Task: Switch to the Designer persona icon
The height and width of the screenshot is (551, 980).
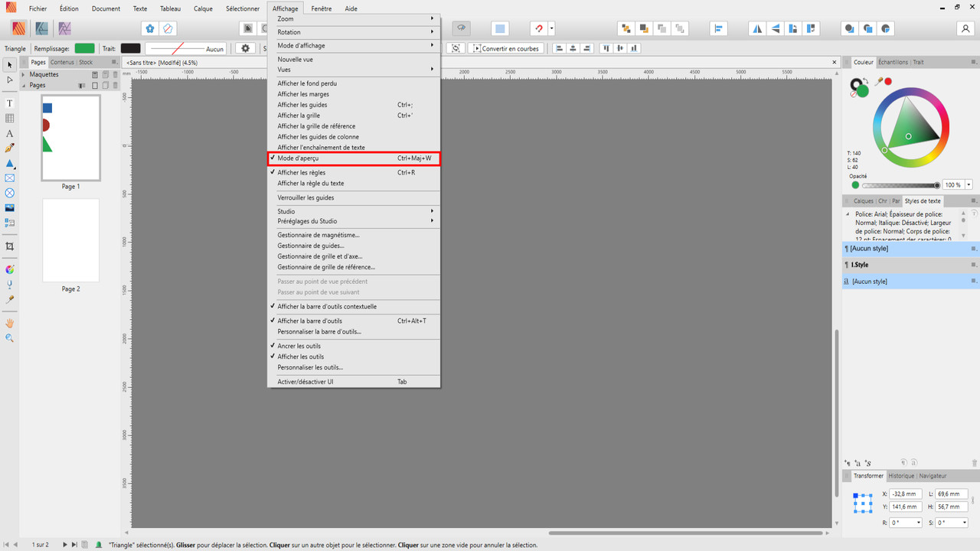Action: (41, 28)
